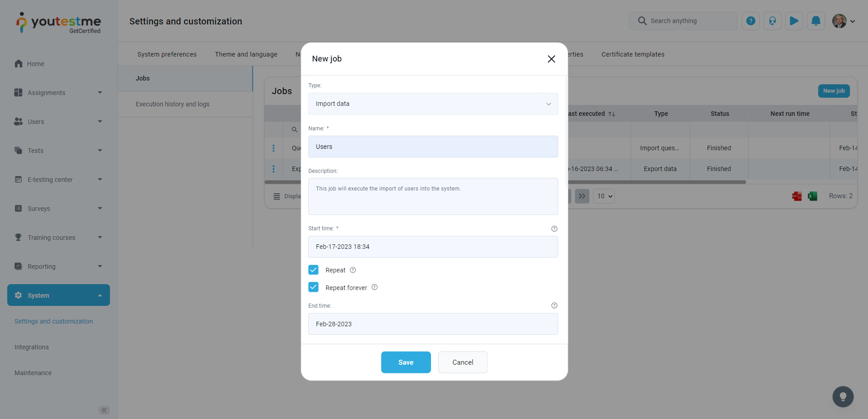Viewport: 868px width, 419px height.
Task: Switch to System preferences tab
Action: tap(167, 54)
